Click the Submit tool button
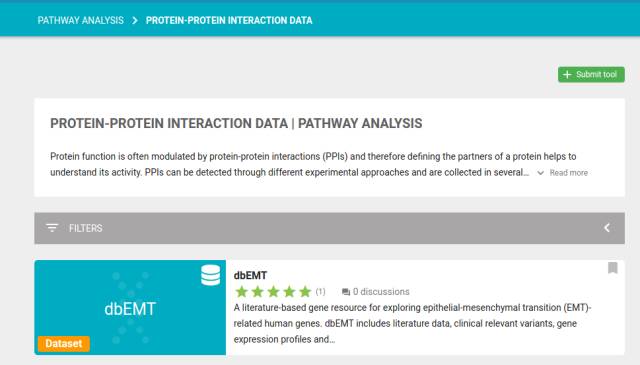Image resolution: width=640 pixels, height=365 pixels. (591, 74)
